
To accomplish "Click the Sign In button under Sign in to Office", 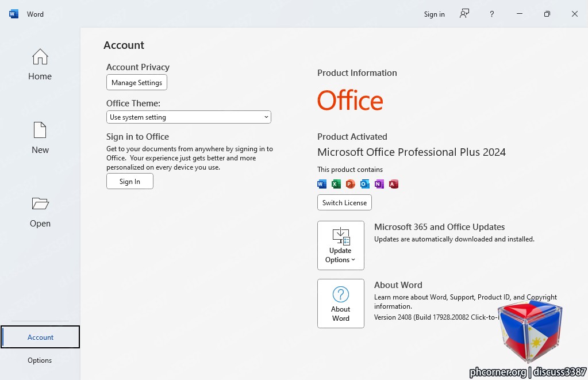I will [x=130, y=181].
